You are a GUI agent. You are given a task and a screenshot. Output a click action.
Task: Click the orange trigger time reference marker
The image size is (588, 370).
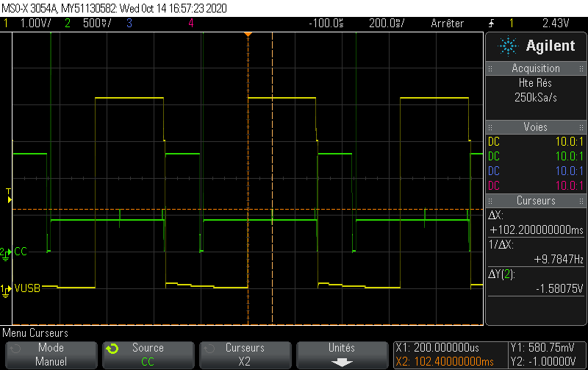click(248, 35)
